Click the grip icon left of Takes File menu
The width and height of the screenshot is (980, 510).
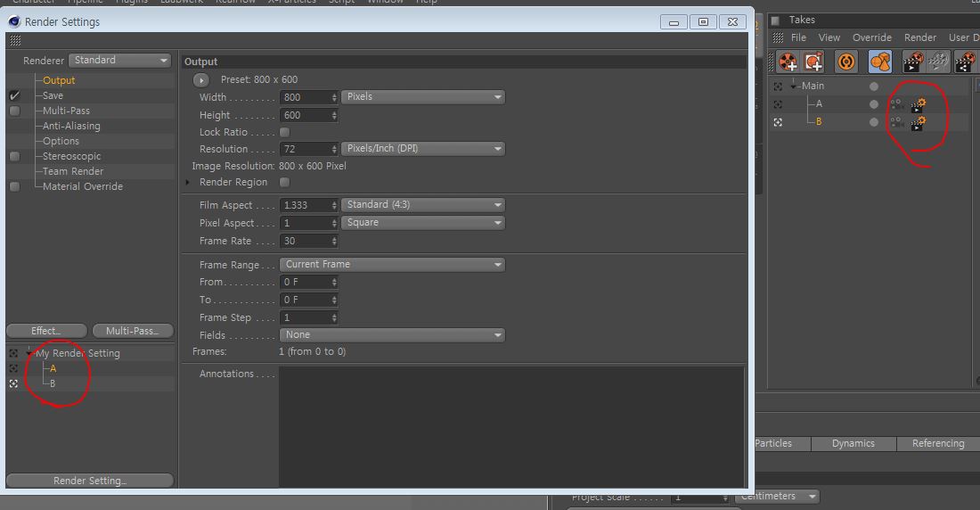tap(778, 38)
